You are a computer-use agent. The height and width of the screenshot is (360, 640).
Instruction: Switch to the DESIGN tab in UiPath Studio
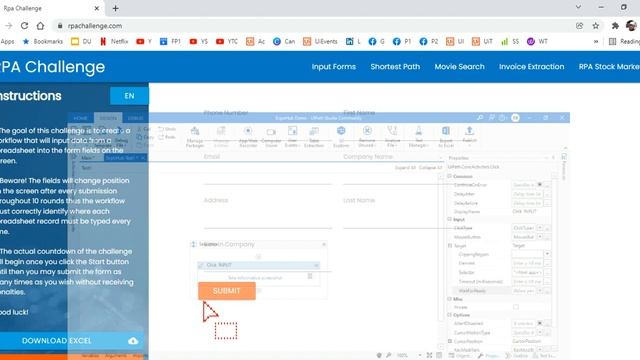pyautogui.click(x=108, y=118)
